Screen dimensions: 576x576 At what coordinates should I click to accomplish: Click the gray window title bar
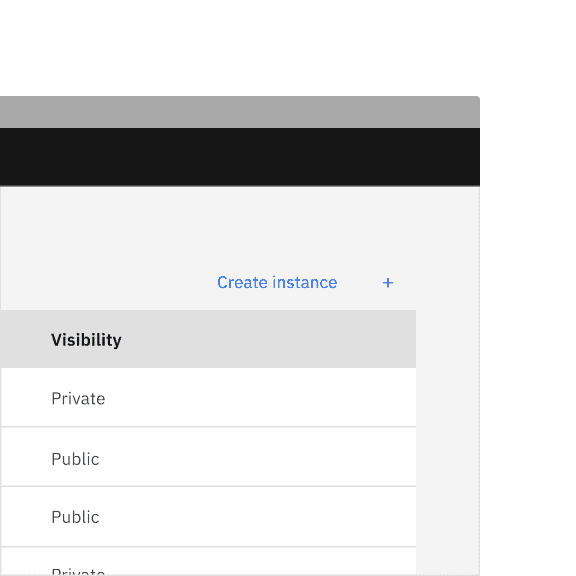[x=240, y=112]
